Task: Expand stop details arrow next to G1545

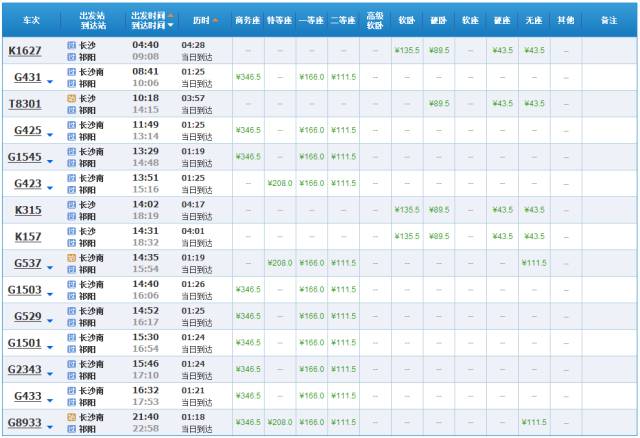Action: 50,161
